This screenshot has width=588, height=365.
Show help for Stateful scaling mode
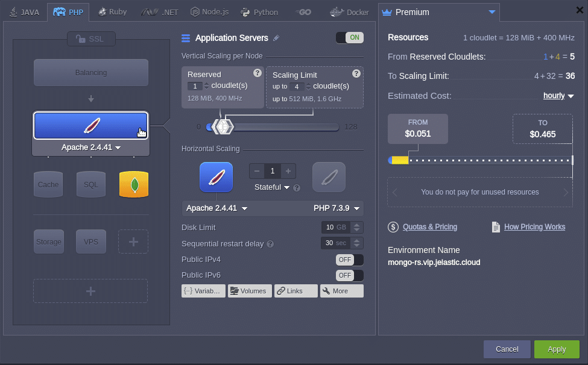pyautogui.click(x=297, y=188)
